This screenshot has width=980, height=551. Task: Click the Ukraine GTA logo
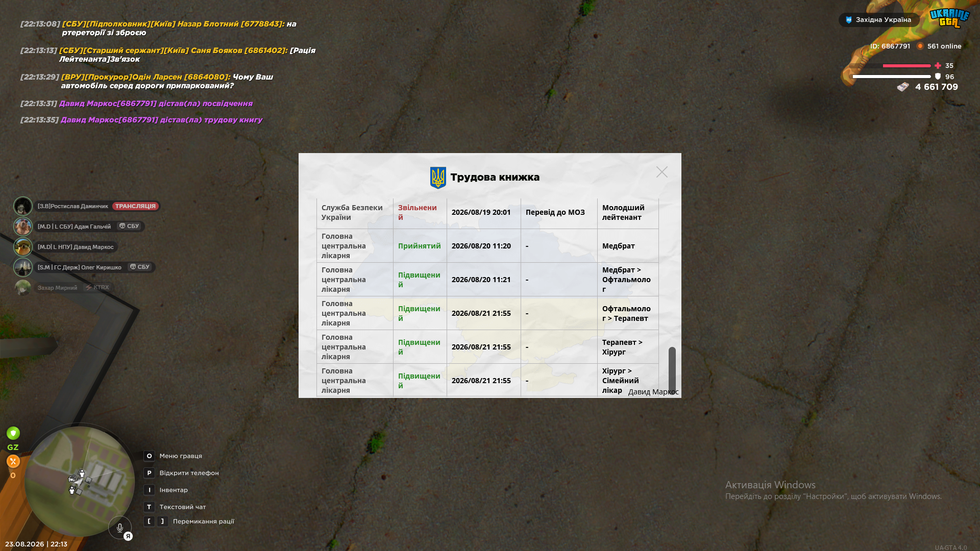(949, 18)
